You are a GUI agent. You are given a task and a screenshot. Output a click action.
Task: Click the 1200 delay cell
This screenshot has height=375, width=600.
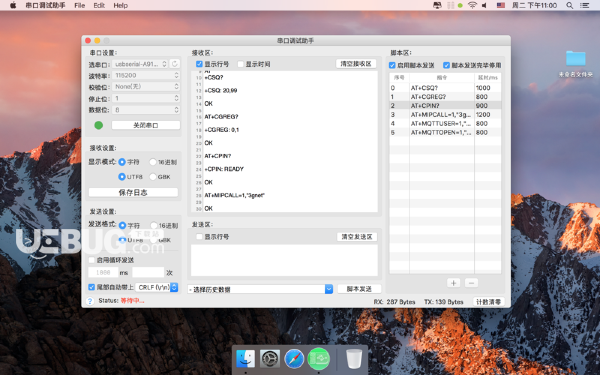(x=488, y=114)
